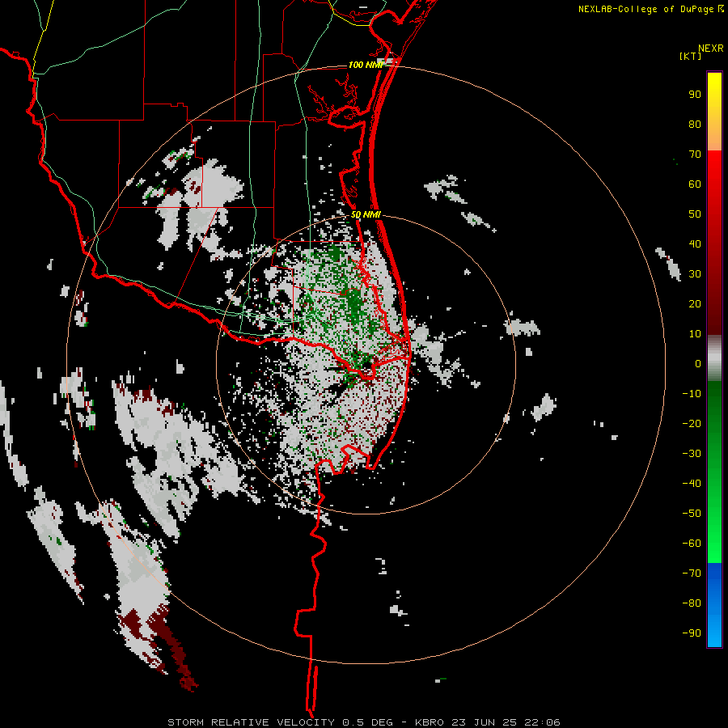The image size is (728, 728).
Task: Click the -30 value on the velocity scale
Action: click(692, 454)
